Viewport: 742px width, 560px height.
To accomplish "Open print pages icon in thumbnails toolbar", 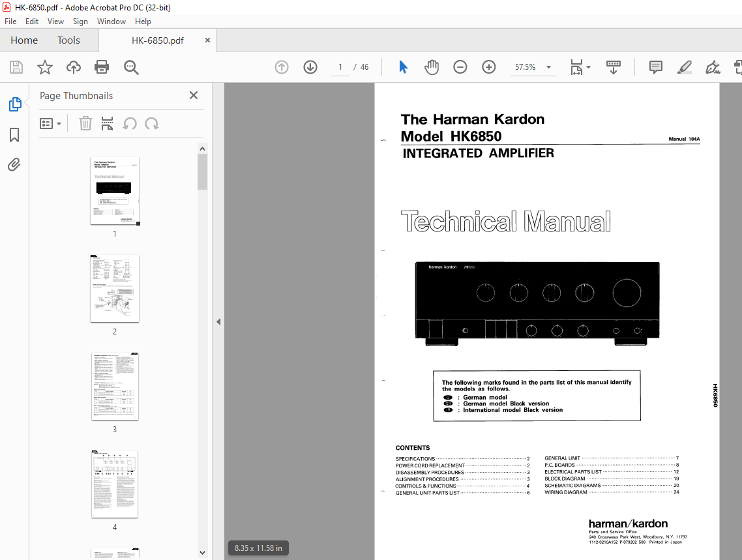I will pyautogui.click(x=108, y=123).
